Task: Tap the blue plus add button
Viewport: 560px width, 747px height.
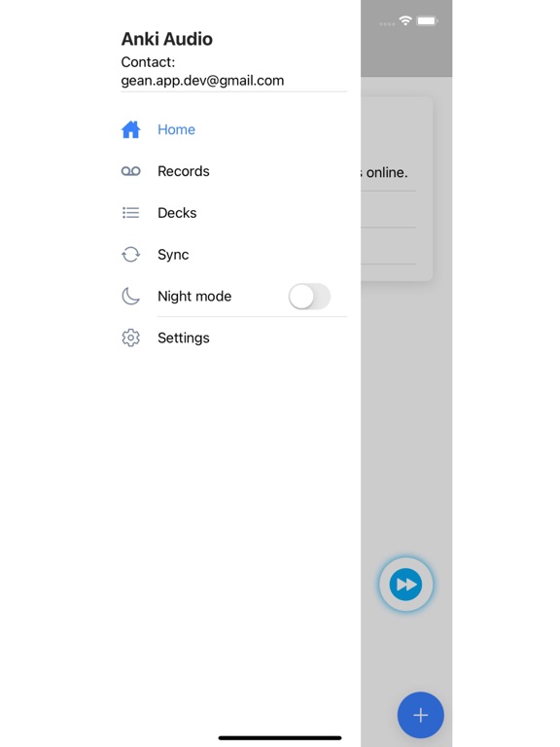Action: pos(420,715)
